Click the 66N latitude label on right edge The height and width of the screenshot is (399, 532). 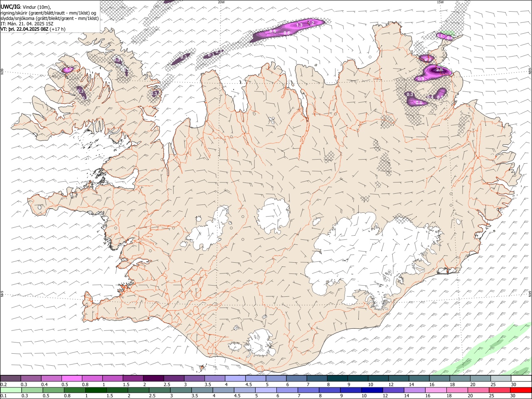click(530, 71)
